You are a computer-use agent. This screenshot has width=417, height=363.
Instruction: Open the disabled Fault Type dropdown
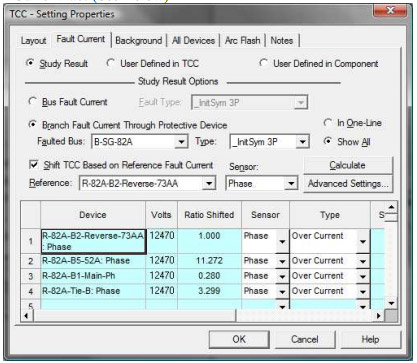coord(301,103)
